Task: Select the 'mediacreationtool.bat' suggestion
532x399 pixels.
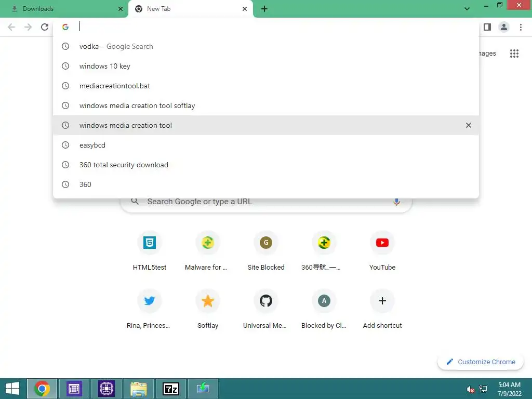Action: [266, 86]
